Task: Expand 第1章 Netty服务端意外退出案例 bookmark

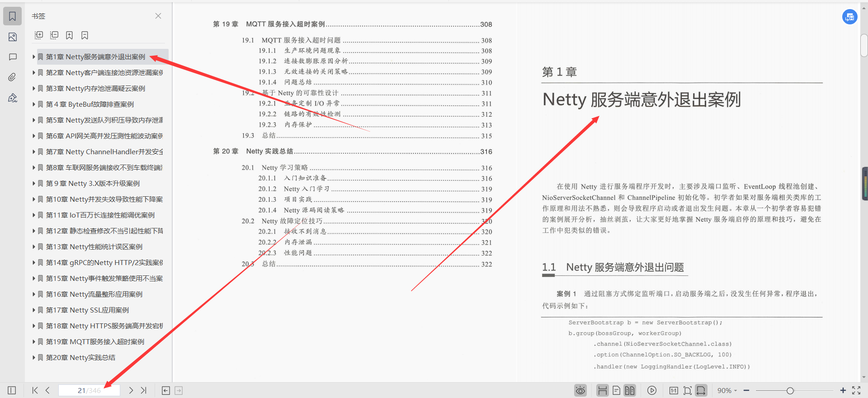Action: point(34,57)
